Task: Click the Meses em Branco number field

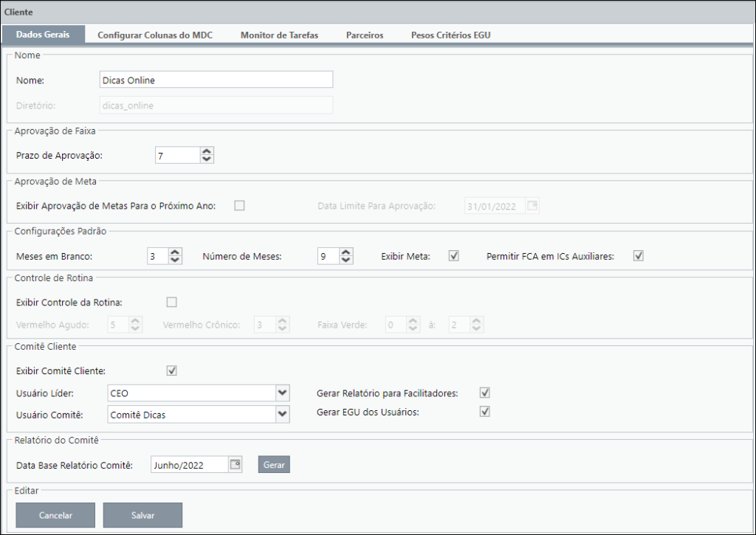Action: pyautogui.click(x=158, y=256)
